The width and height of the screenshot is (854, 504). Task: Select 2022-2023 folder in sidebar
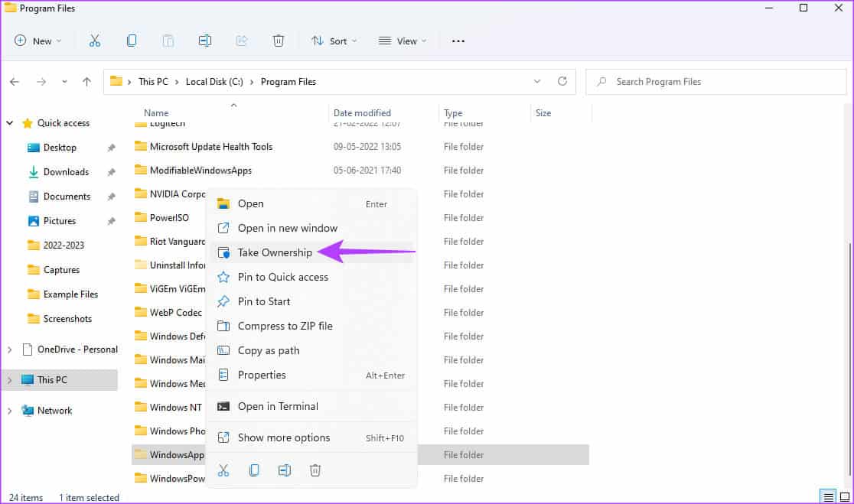tap(64, 245)
